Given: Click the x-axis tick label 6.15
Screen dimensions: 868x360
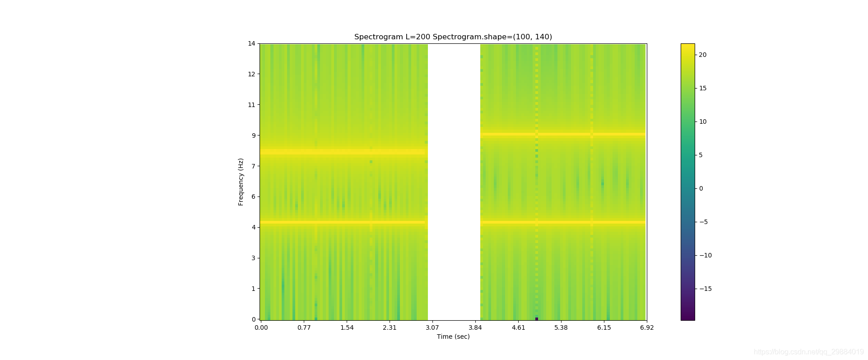Looking at the screenshot, I should [x=604, y=327].
